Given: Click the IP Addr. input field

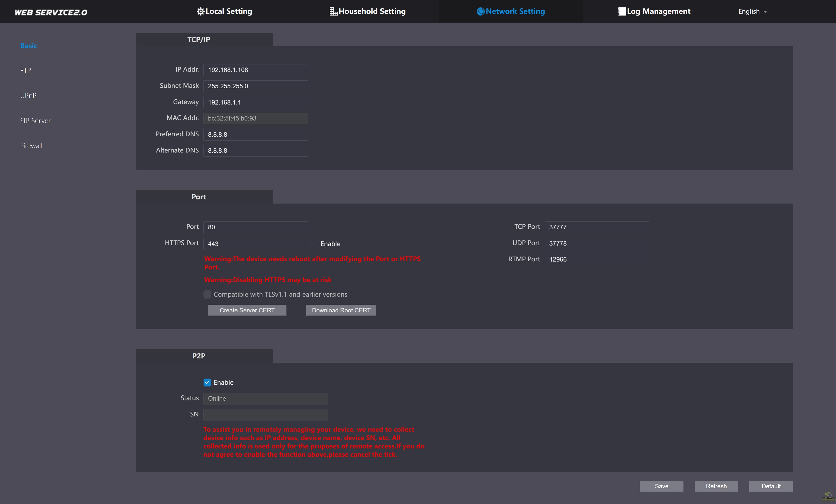Looking at the screenshot, I should click(256, 70).
